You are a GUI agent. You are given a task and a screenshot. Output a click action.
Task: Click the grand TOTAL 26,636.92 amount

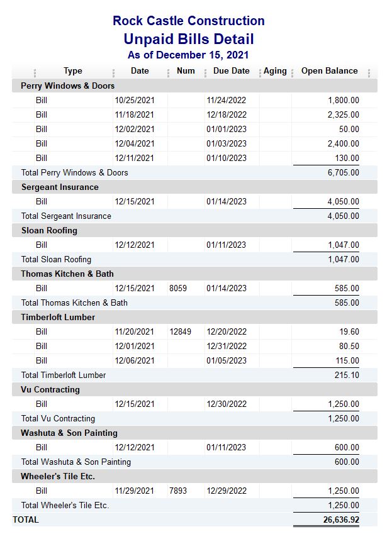coord(341,520)
